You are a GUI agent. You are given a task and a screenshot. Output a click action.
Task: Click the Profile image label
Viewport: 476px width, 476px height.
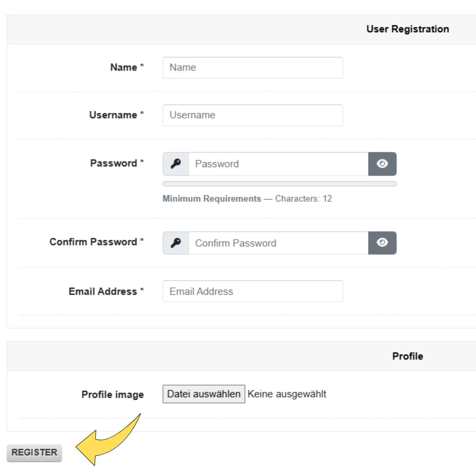(x=113, y=394)
